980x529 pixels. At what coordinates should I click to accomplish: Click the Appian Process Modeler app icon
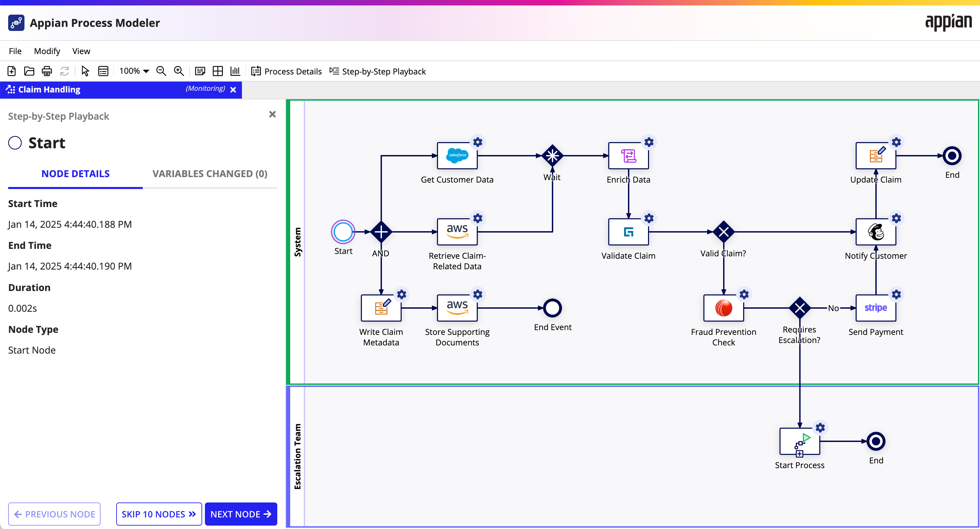16,23
